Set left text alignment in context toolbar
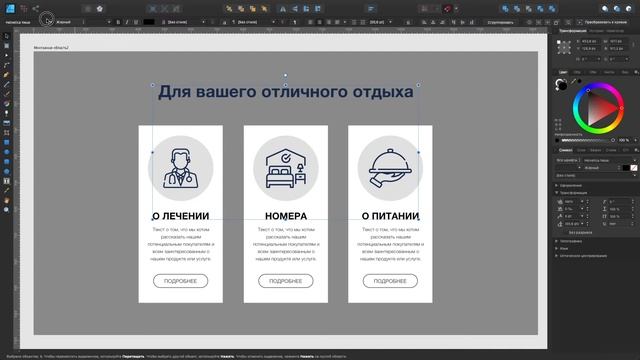Screen dimensions: 640x360 pos(311,22)
